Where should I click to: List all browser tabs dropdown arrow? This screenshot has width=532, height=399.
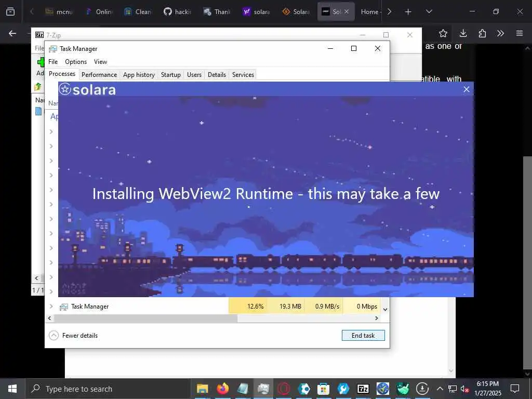pos(429,12)
